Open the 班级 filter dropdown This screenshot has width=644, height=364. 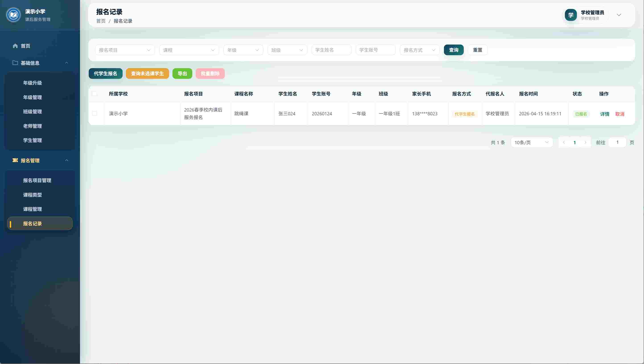(x=287, y=50)
